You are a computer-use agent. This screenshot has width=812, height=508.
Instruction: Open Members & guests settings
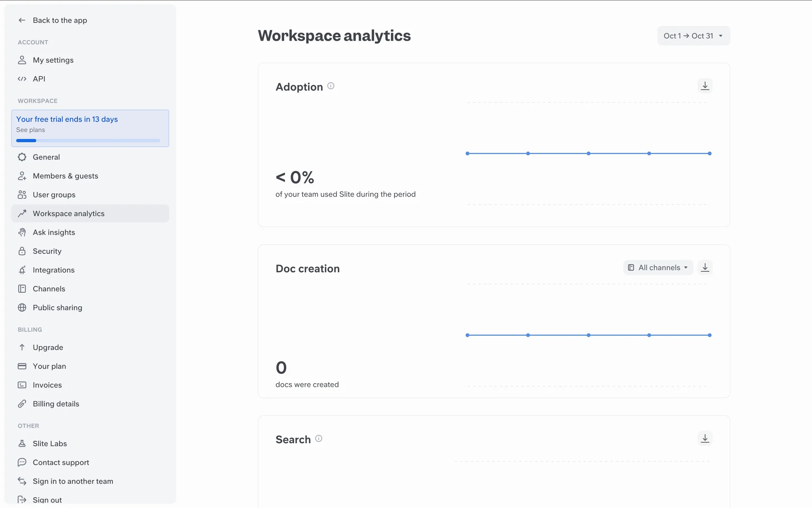click(65, 176)
